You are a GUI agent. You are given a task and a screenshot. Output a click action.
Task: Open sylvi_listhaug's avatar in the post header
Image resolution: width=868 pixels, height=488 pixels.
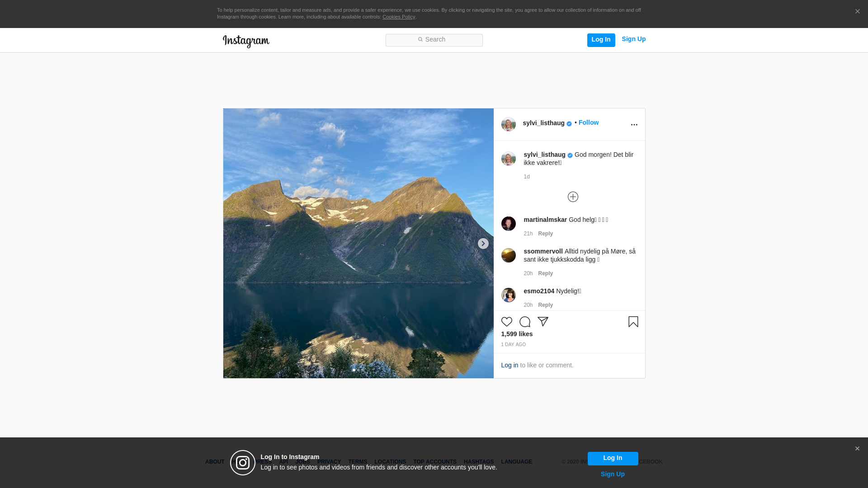pos(509,124)
